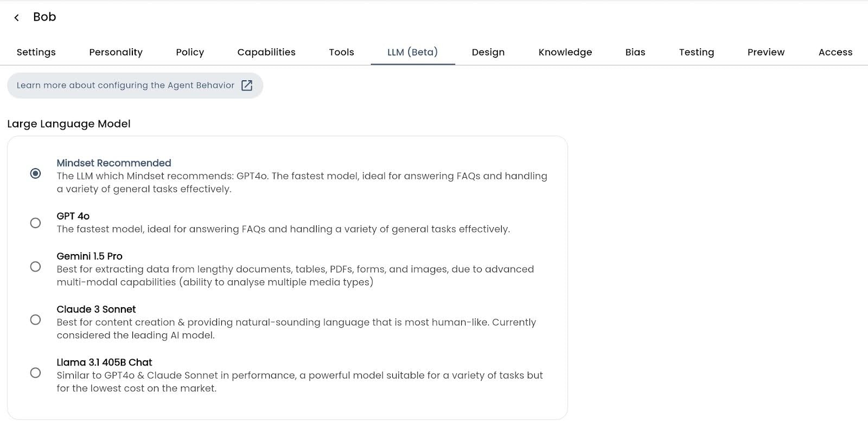Click description starting 'Best for extracting data'
Screen dimensions: 868x427
point(296,276)
